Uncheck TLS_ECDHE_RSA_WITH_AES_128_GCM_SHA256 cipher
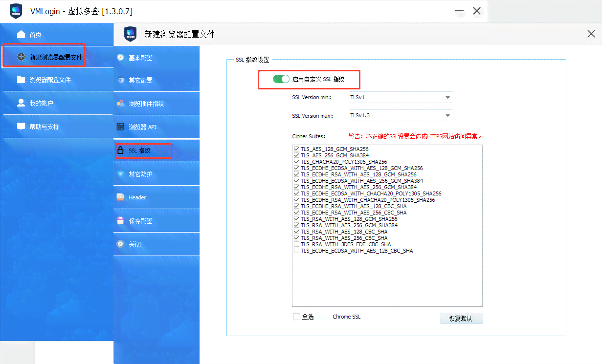This screenshot has width=602, height=364. coord(296,174)
